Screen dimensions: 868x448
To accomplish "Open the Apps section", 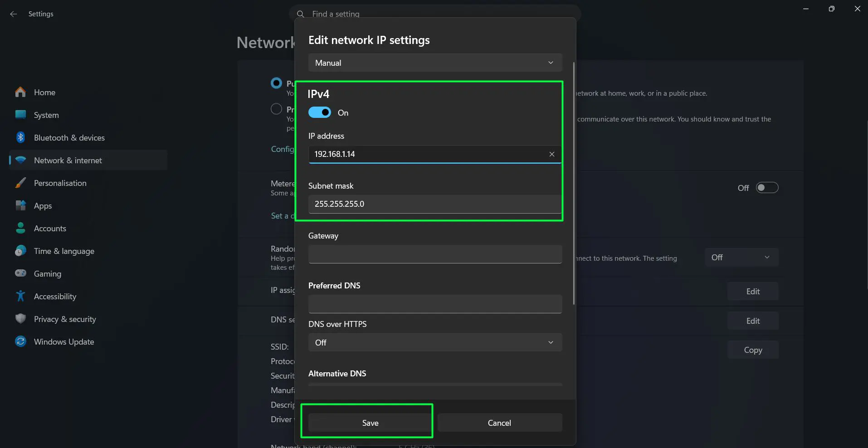I will (43, 205).
